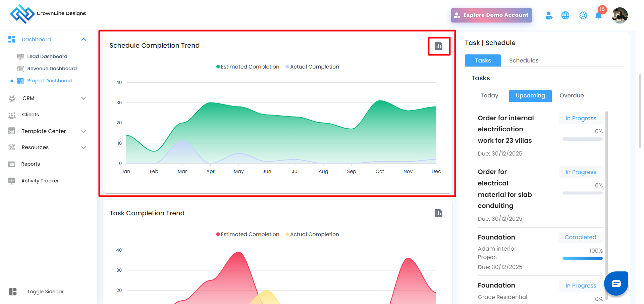The image size is (644, 304).
Task: Open the Revenue Dashboard link
Action: pyautogui.click(x=52, y=69)
